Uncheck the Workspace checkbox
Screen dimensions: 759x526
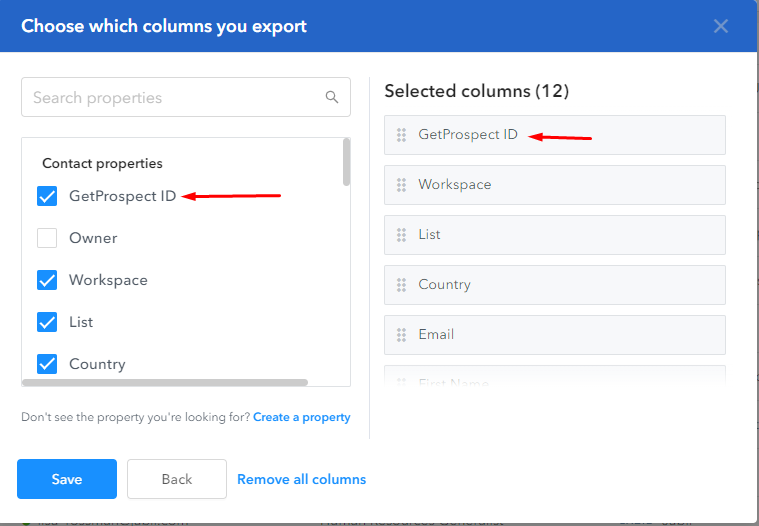(47, 280)
